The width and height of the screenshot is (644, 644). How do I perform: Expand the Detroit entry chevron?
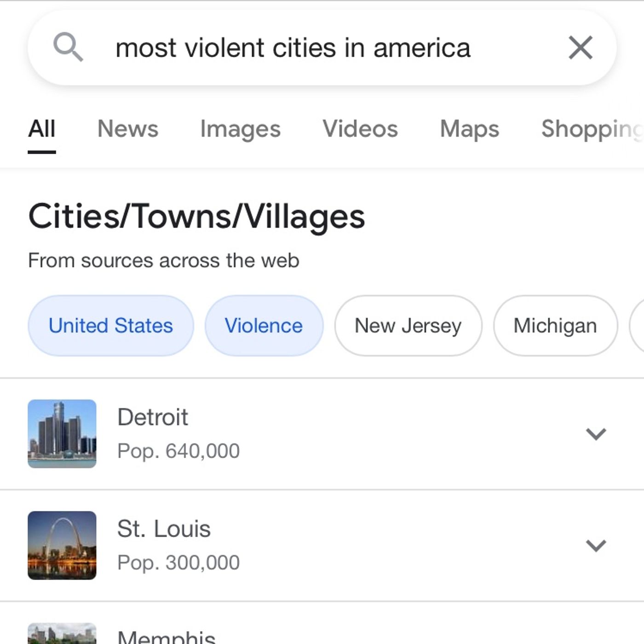coord(596,434)
